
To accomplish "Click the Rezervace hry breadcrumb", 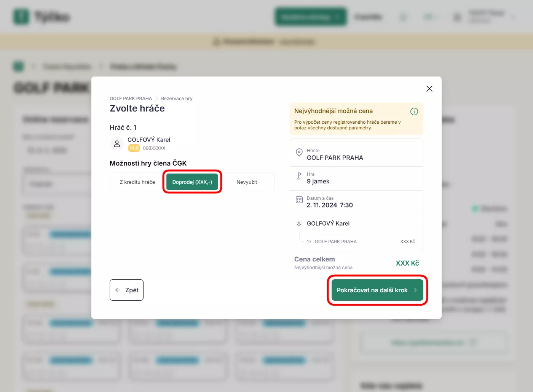I will [x=177, y=99].
